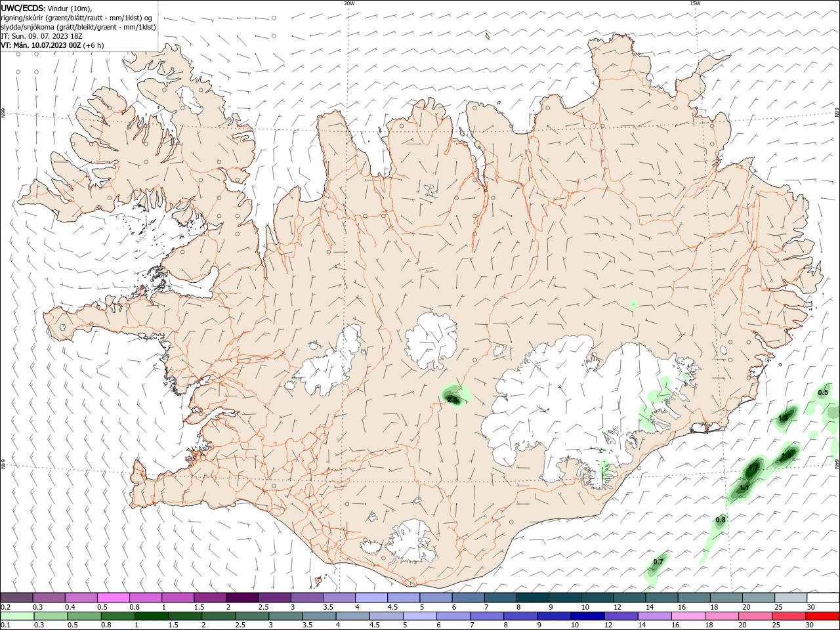Click the 1.1 precipitation value in dark green cell
Viewport: 840px width, 630px height.
[744, 488]
